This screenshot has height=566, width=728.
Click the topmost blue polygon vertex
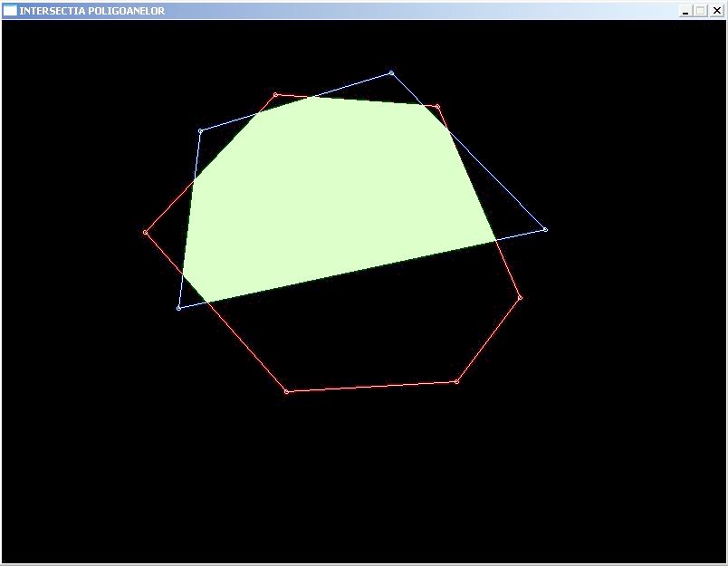[x=391, y=72]
